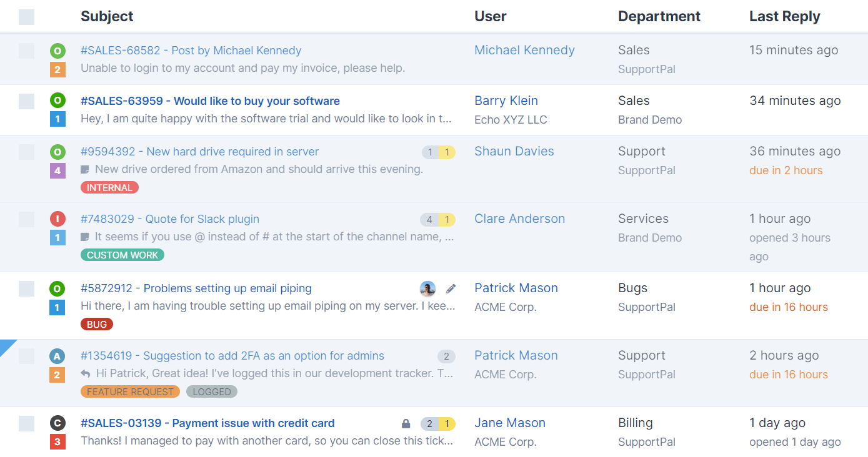Click the purple priority badge on ticket #9594392
The height and width of the screenshot is (457, 868).
pyautogui.click(x=58, y=170)
